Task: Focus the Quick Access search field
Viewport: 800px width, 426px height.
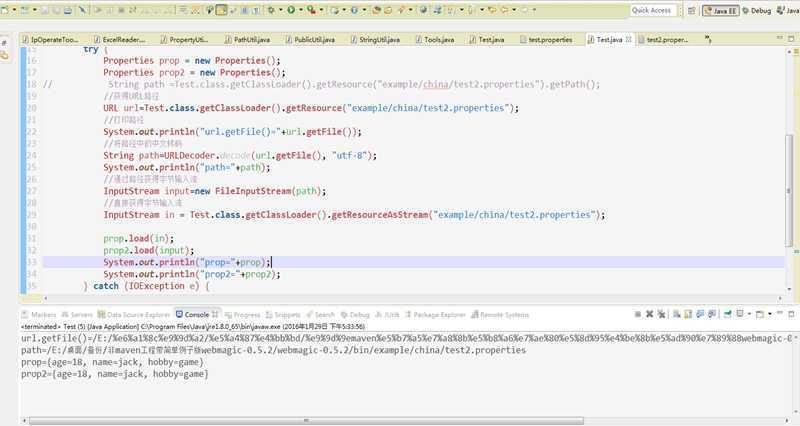Action: pos(653,10)
